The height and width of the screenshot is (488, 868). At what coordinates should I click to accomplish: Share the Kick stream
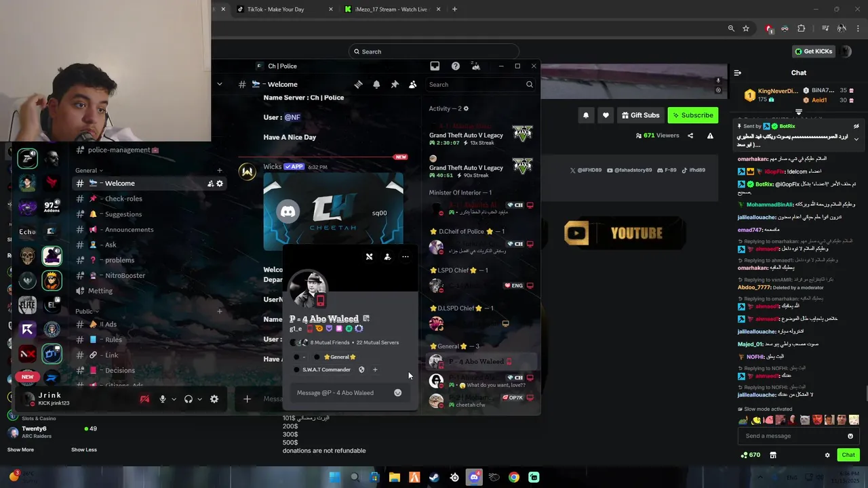(690, 136)
